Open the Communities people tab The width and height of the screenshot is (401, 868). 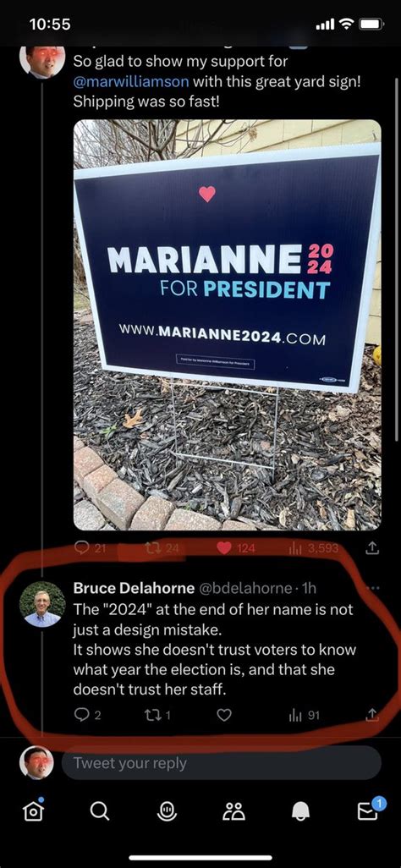point(233,811)
